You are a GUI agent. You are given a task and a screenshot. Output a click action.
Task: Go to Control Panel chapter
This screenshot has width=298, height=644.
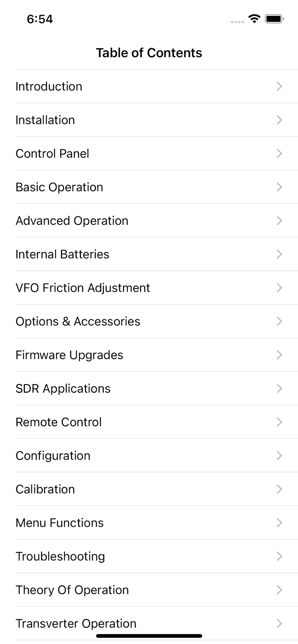[x=52, y=154]
